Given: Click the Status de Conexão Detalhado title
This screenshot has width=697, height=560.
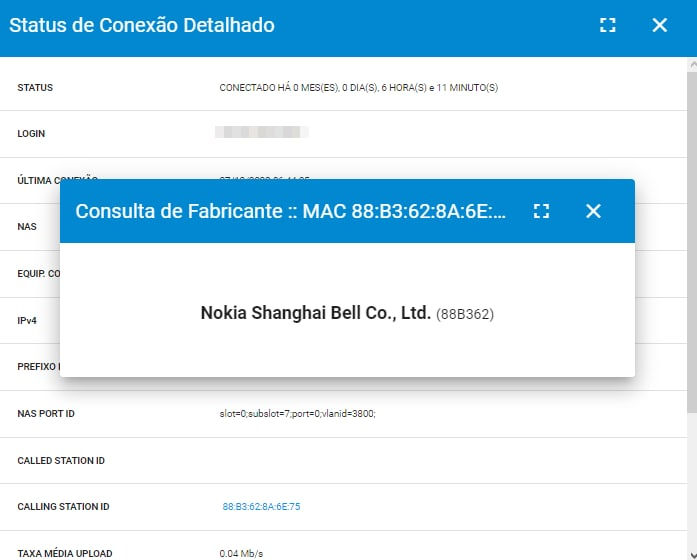Looking at the screenshot, I should (142, 26).
